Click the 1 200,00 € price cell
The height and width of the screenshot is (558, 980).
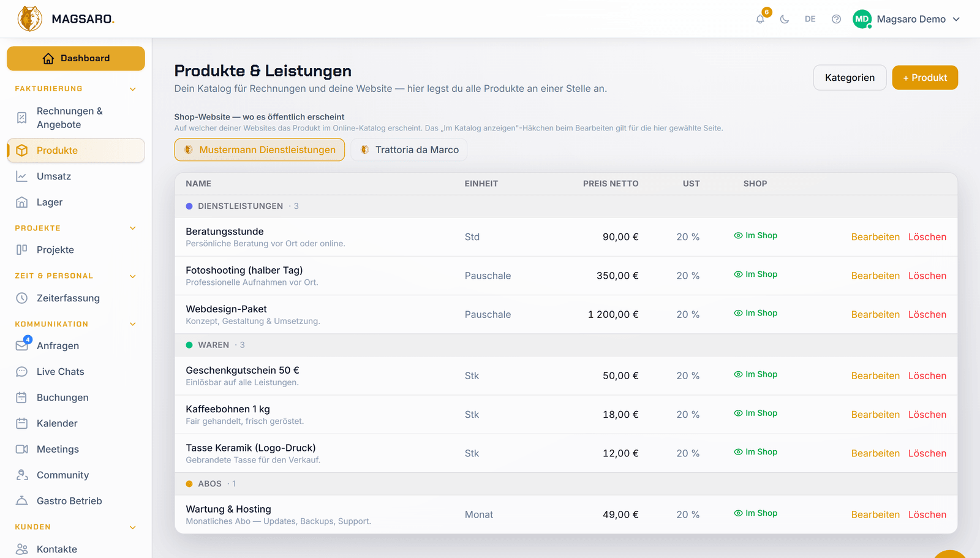[x=613, y=315]
